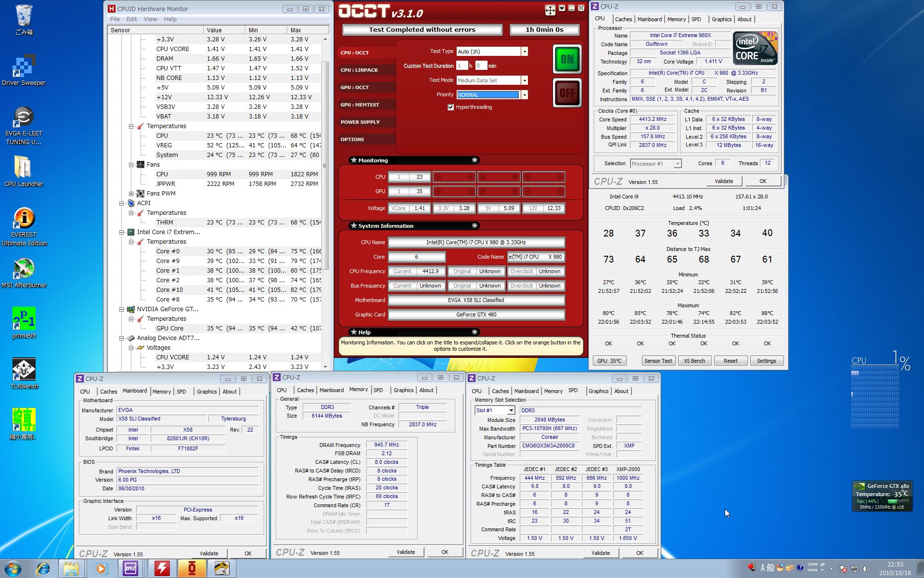The height and width of the screenshot is (578, 924).
Task: Click the OCCT move-window crosshair icon
Action: click(x=550, y=10)
